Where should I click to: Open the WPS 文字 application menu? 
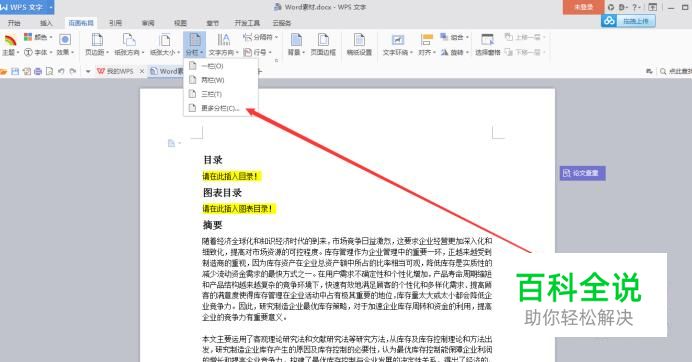(27, 7)
